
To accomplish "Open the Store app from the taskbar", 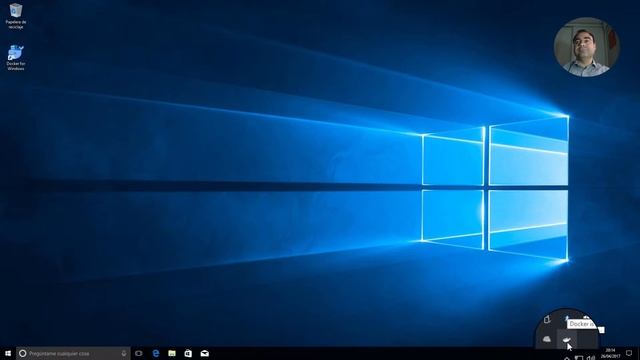I will 188,353.
